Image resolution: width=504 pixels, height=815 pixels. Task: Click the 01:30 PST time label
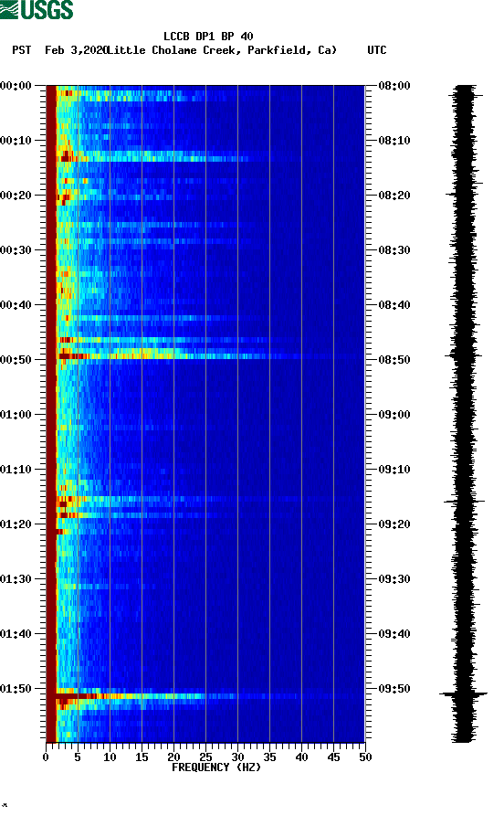(x=16, y=579)
